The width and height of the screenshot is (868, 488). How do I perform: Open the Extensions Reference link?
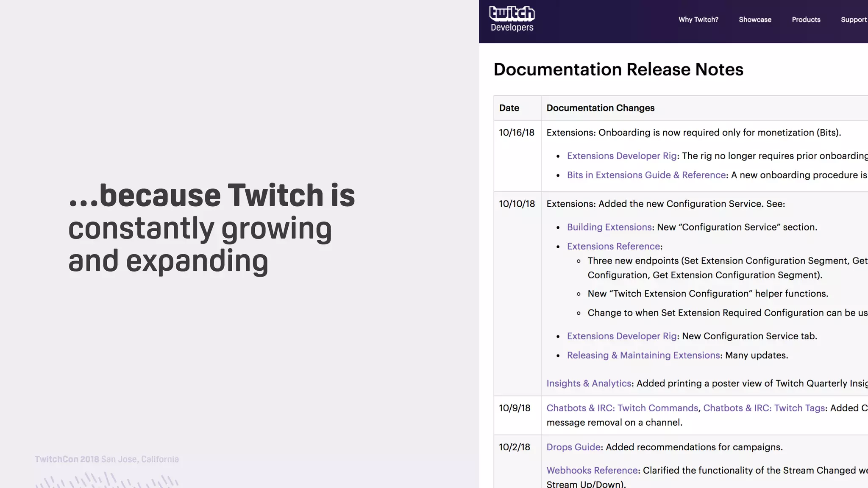click(614, 246)
